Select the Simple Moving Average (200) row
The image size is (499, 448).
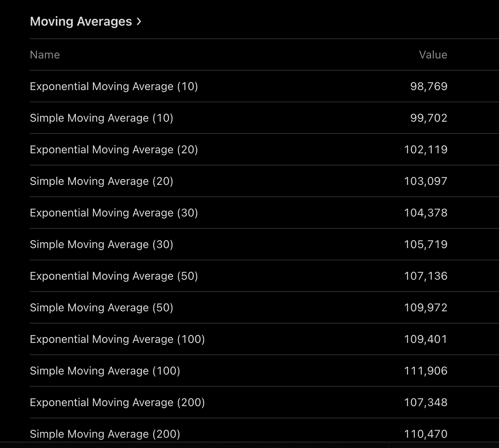point(105,434)
